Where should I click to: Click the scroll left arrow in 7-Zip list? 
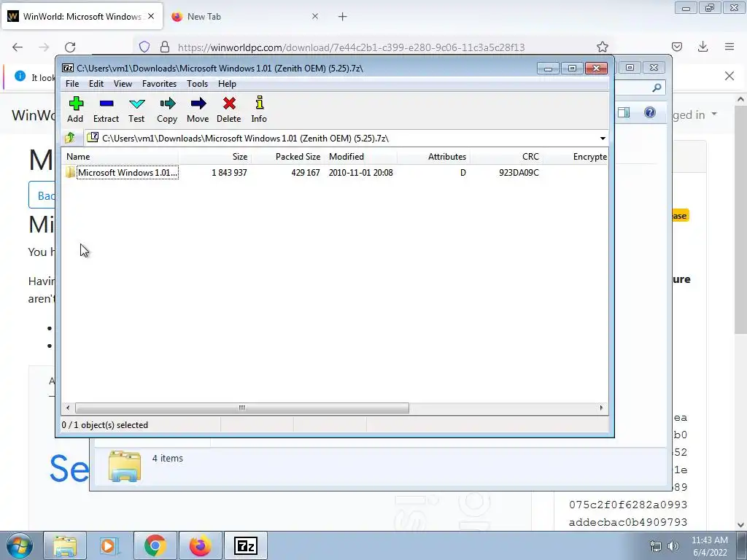pos(68,408)
